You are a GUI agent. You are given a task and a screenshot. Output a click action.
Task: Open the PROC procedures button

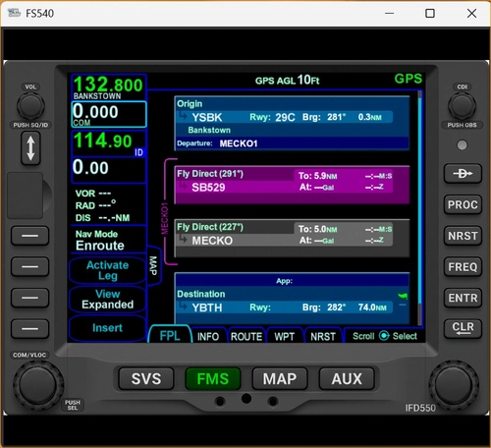(x=463, y=204)
